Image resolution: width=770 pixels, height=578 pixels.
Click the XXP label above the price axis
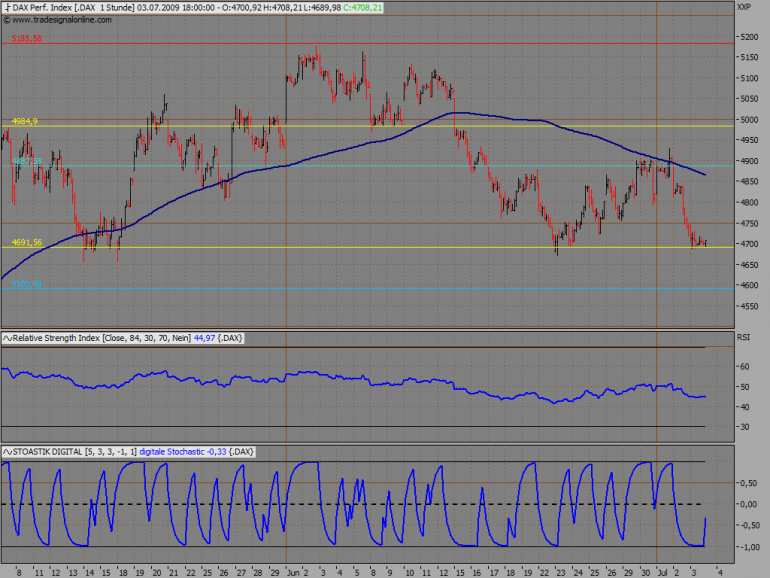point(743,7)
